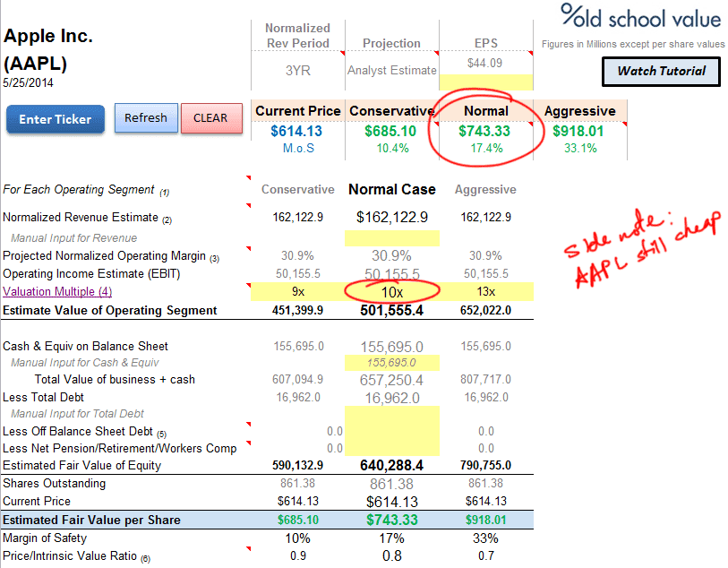The image size is (728, 568).
Task: Click the green $743.33 fair value per share
Action: coord(392,520)
